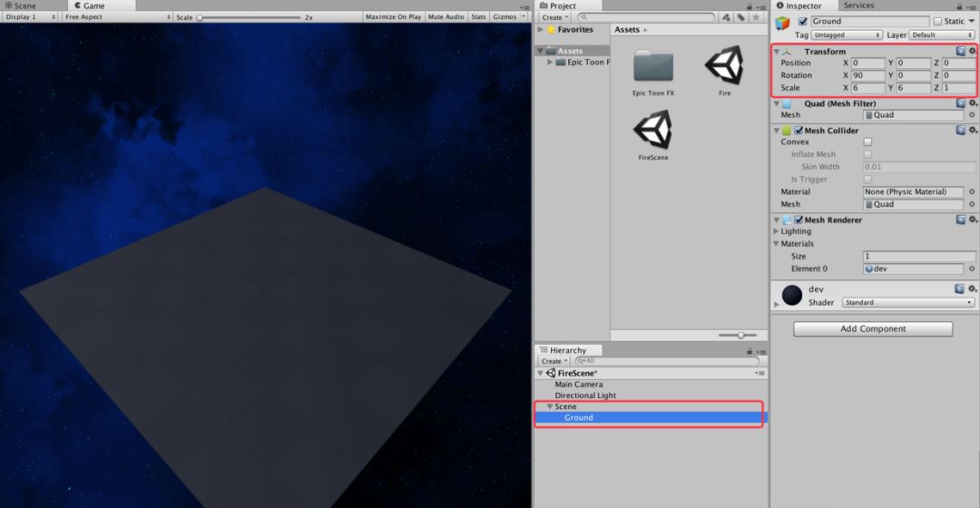
Task: Select Directional Light in Hierarchy
Action: (x=585, y=396)
